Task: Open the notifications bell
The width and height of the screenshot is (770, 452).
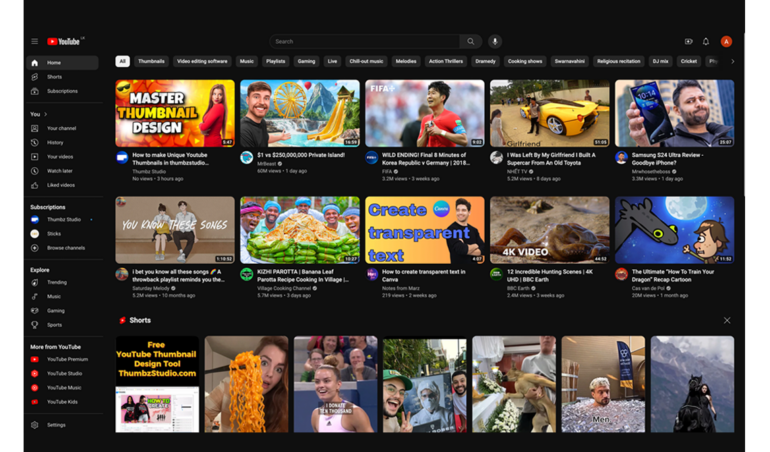Action: click(x=706, y=42)
